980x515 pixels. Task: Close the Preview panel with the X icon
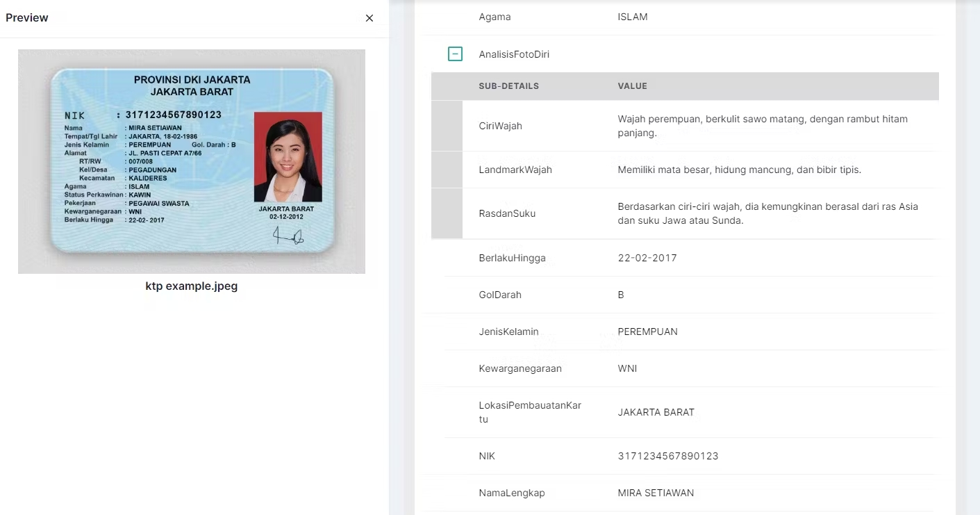click(x=369, y=18)
